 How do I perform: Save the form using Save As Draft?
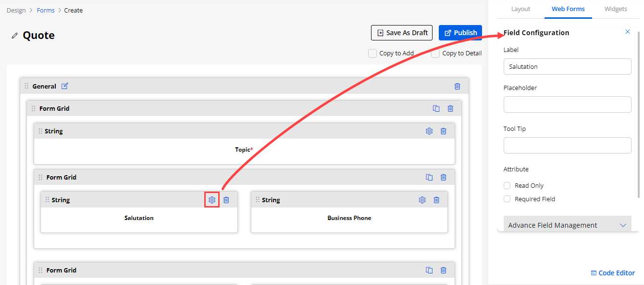pyautogui.click(x=402, y=33)
